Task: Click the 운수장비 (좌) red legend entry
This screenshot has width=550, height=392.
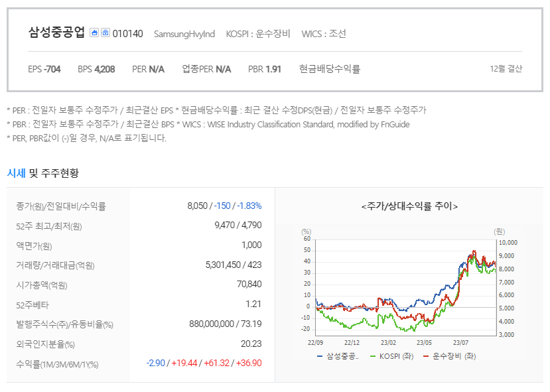Action: 450,356
